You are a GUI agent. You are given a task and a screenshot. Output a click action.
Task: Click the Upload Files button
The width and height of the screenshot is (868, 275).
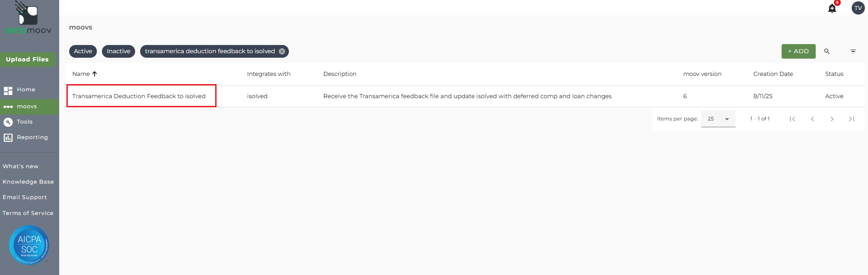click(27, 60)
